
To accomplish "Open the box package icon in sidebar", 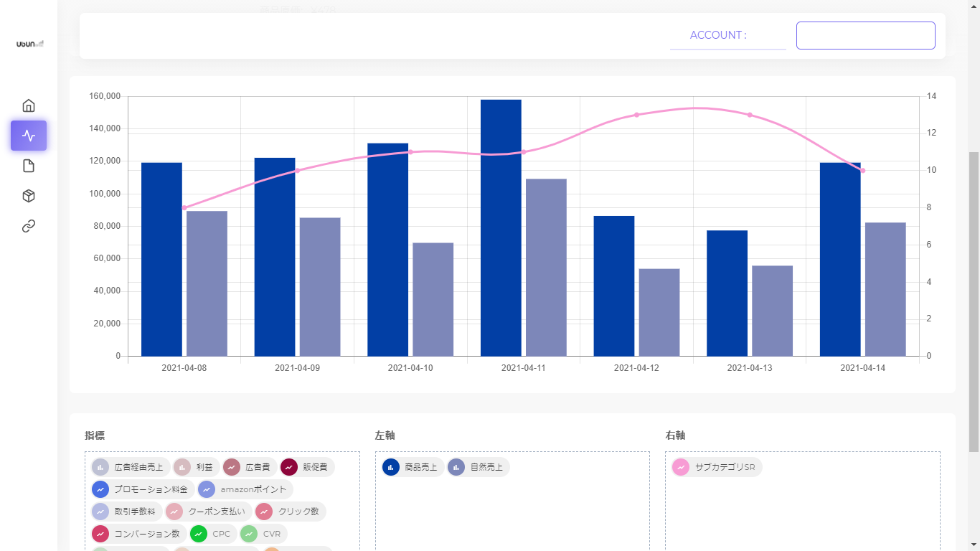I will pyautogui.click(x=29, y=196).
